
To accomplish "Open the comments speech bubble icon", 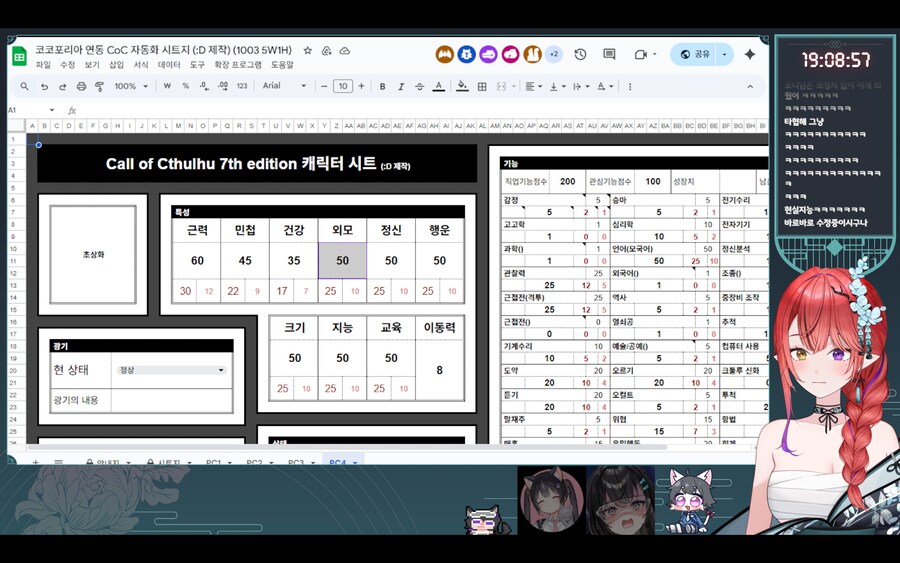I will tap(609, 54).
